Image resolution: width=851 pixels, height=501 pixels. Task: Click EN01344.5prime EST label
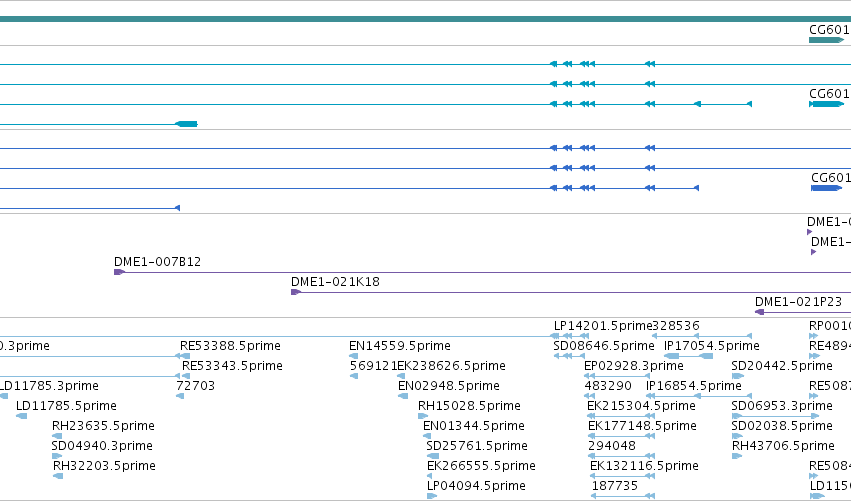[474, 426]
